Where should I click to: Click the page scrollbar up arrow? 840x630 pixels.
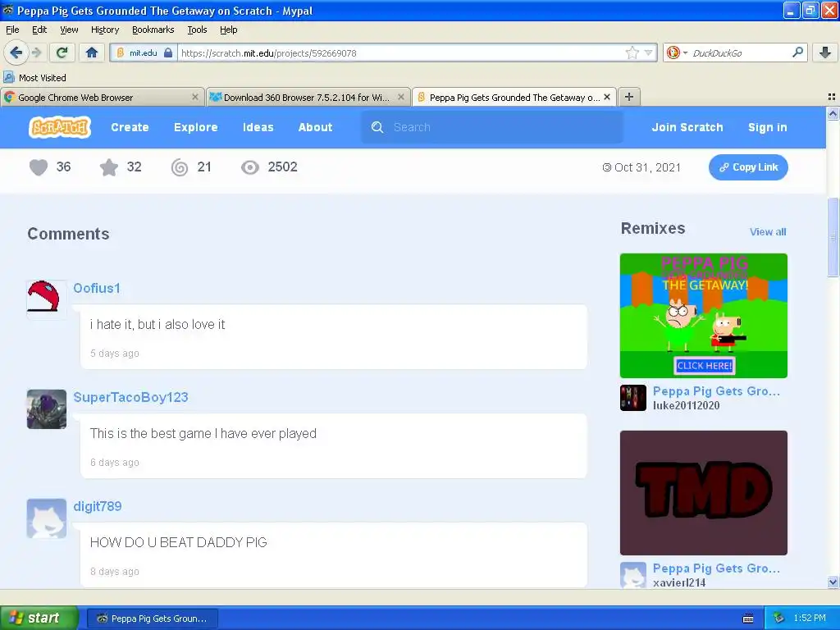tap(833, 113)
